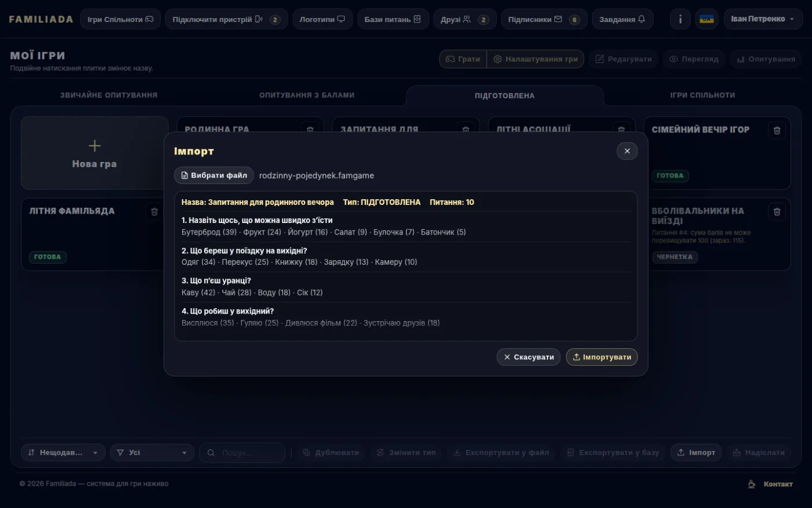Delete the Вболівальники на виїзді game
This screenshot has height=508, width=812.
pos(777,212)
